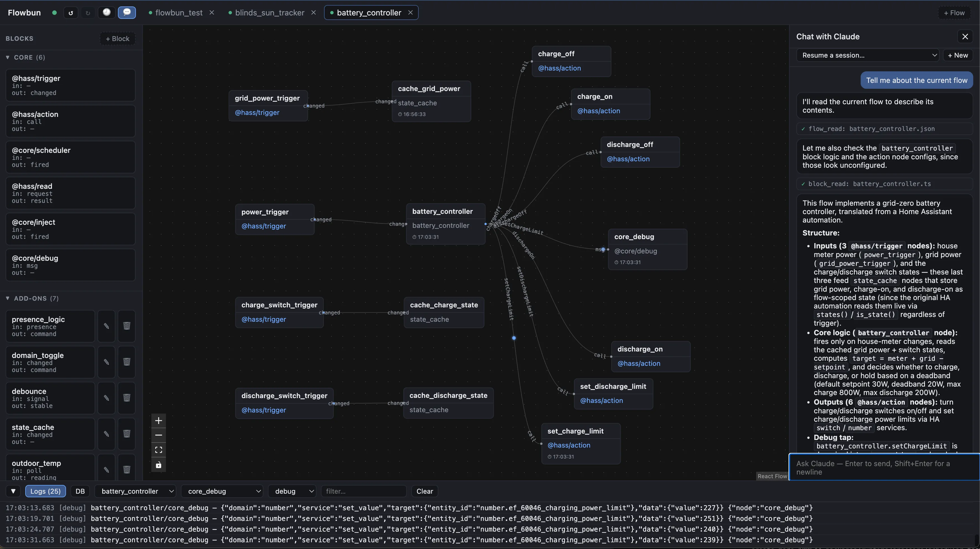Toggle the canvas interactivity lock icon
The height and width of the screenshot is (549, 980).
[x=159, y=465]
